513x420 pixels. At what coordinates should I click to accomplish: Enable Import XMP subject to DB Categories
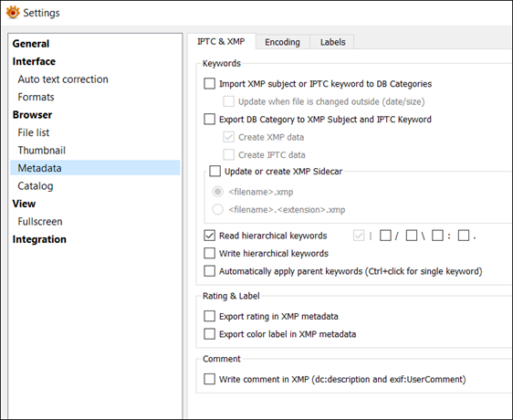209,84
